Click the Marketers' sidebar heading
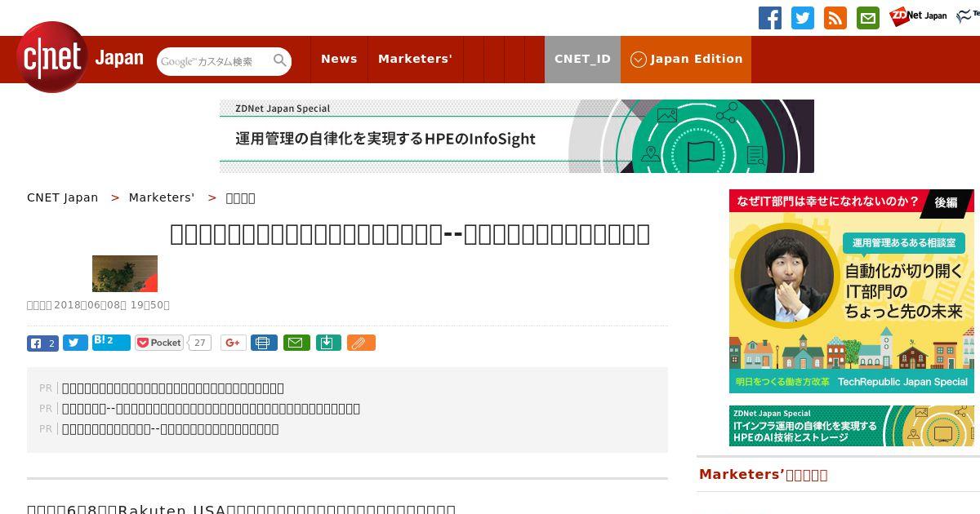Screen dimensions: 980x514 coord(763,475)
